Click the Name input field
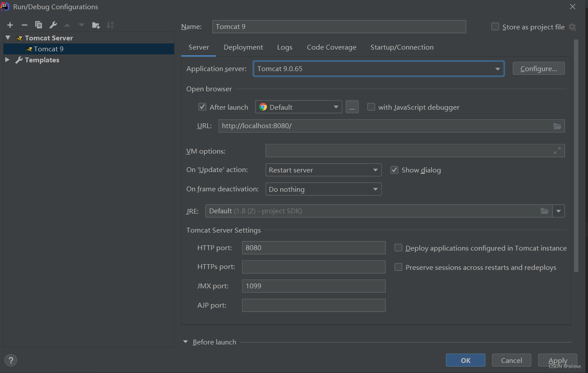This screenshot has width=588, height=373. click(339, 27)
